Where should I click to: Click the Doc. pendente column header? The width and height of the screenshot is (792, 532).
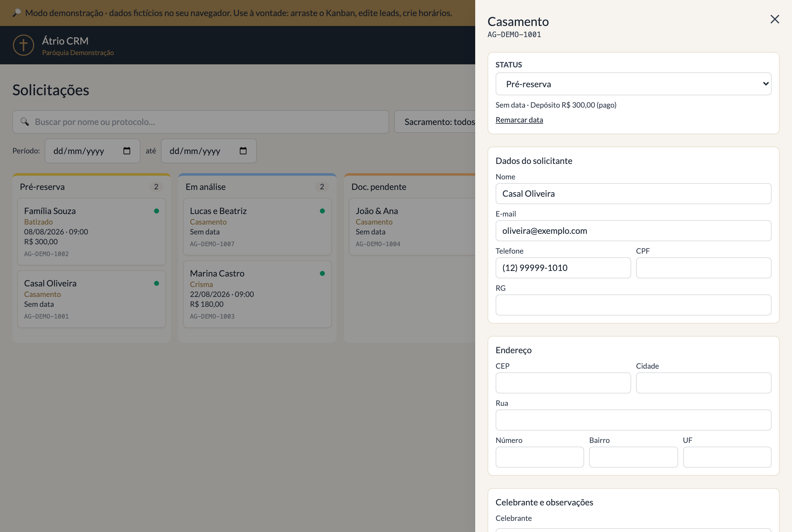(379, 187)
